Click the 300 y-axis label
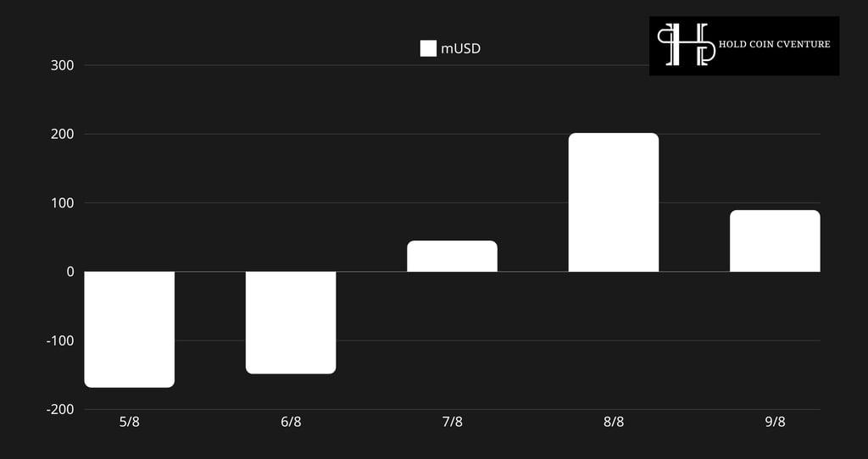This screenshot has width=868, height=459. pos(62,65)
